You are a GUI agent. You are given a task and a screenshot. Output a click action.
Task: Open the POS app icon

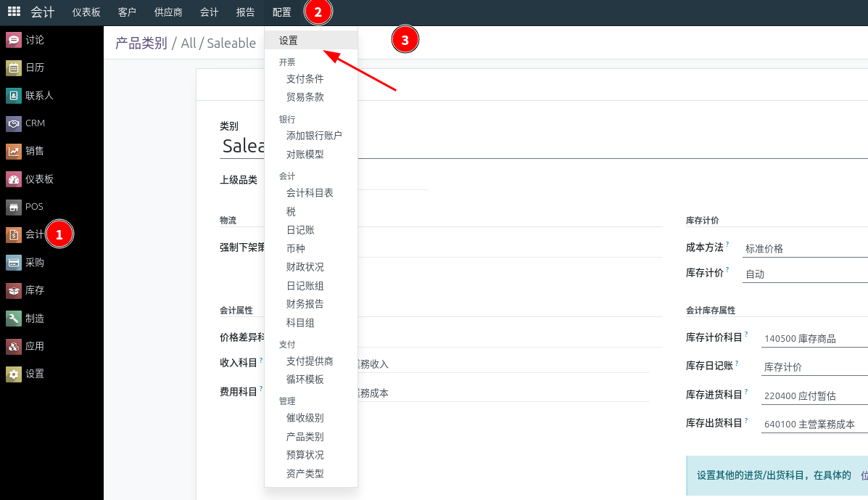click(14, 207)
